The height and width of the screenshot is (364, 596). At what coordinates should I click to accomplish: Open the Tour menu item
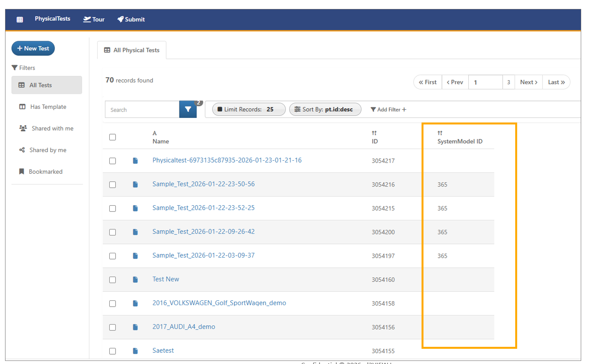click(x=94, y=20)
